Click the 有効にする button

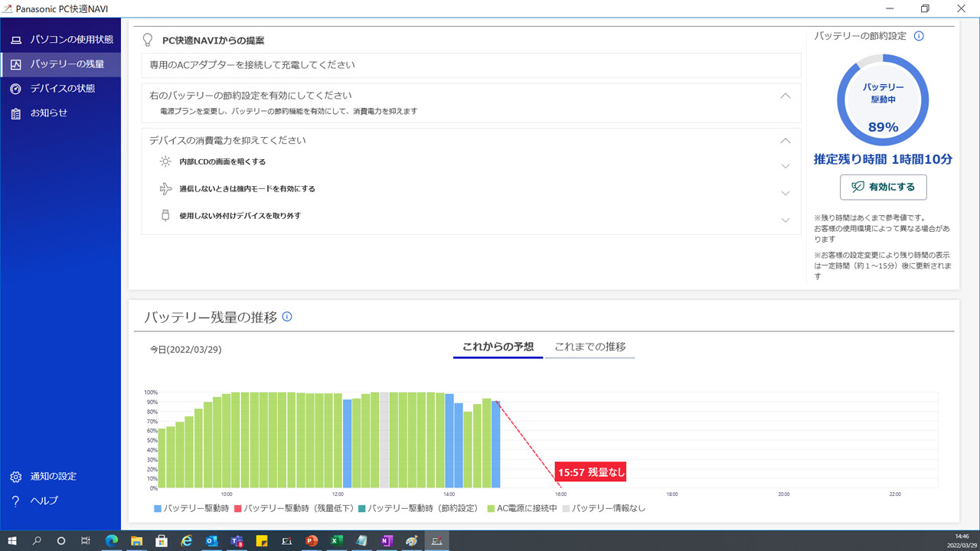(883, 187)
